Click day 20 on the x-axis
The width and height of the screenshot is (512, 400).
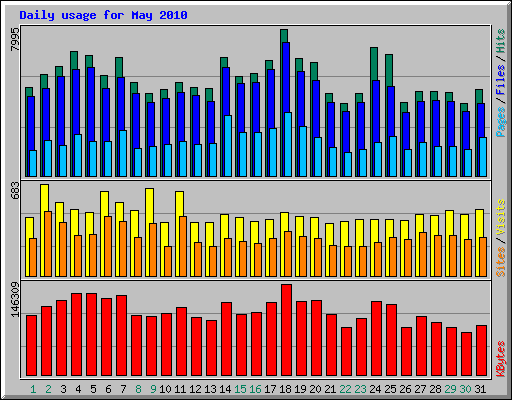coord(315,389)
